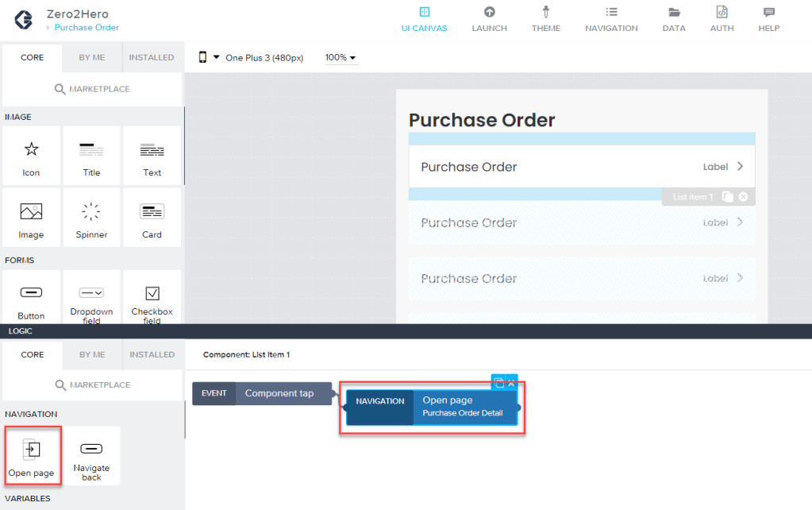Open the Help menu

pos(768,20)
